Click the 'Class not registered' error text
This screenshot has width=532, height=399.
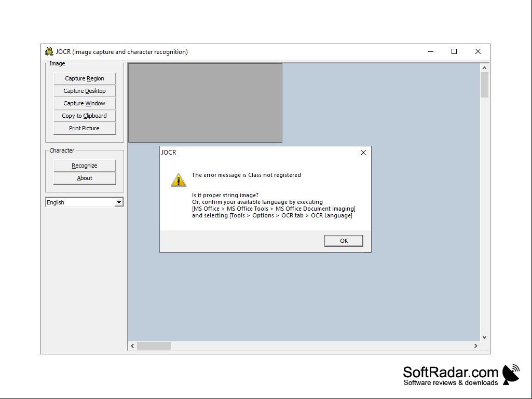(247, 175)
